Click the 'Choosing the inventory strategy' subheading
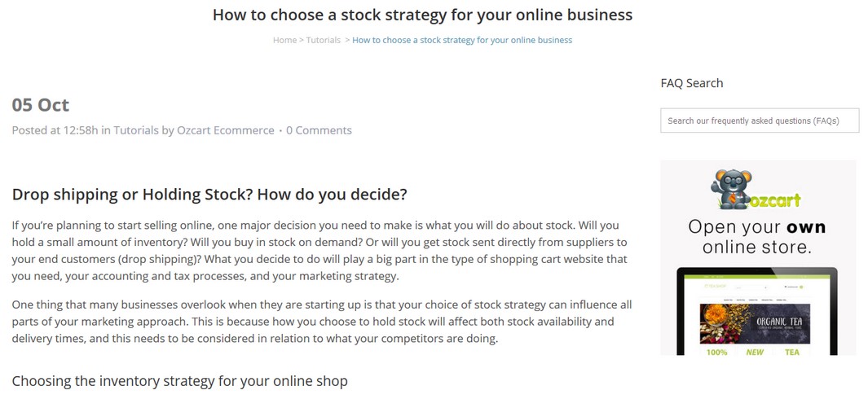The height and width of the screenshot is (399, 868). pos(180,381)
